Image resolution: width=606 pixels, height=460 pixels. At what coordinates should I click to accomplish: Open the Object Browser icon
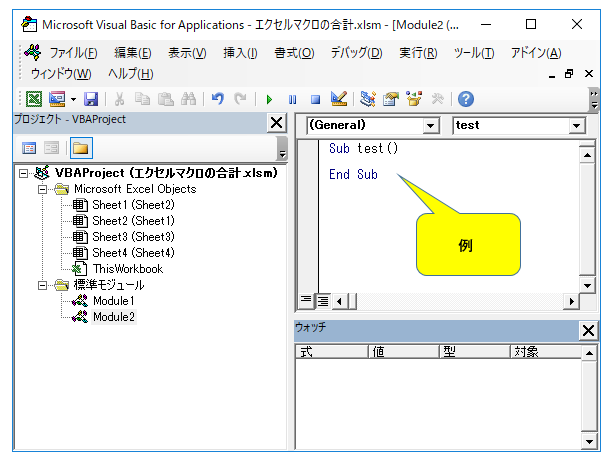click(x=414, y=99)
